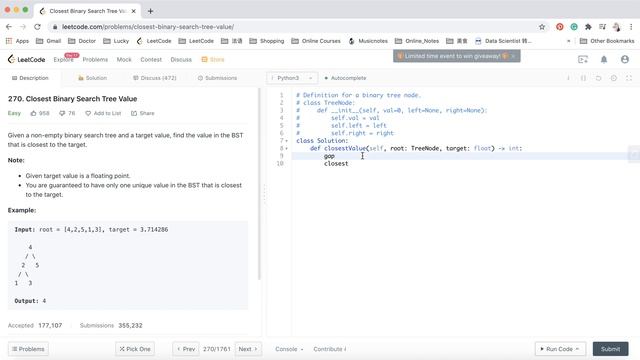Switch to the Solution tab
Screen dimensions: 640x360
tap(92, 78)
